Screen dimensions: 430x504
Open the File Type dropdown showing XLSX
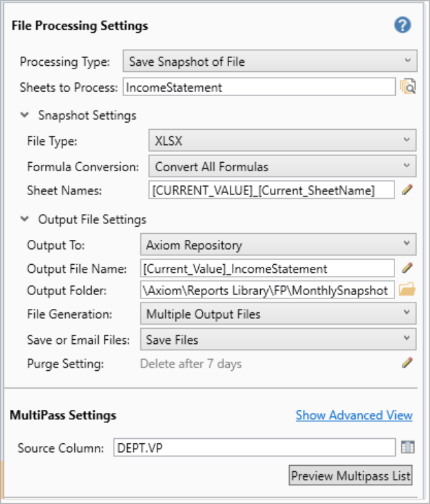pos(282,140)
